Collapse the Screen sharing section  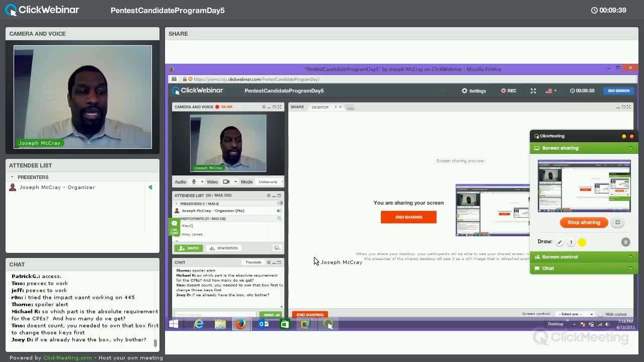pos(630,148)
